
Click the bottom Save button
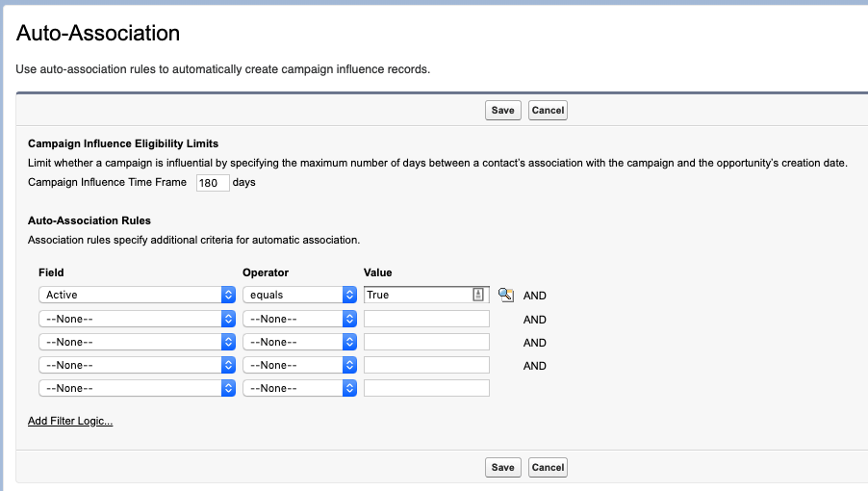coord(502,467)
